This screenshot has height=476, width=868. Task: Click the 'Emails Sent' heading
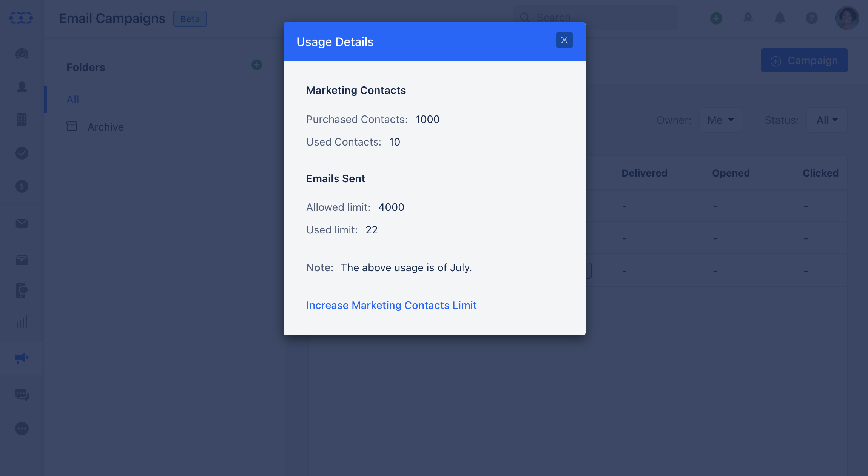click(336, 178)
